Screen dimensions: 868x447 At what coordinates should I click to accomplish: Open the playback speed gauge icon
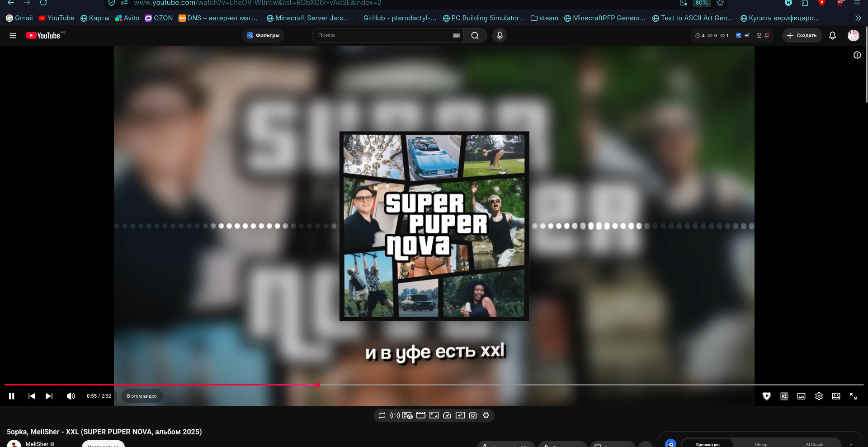tap(447, 415)
